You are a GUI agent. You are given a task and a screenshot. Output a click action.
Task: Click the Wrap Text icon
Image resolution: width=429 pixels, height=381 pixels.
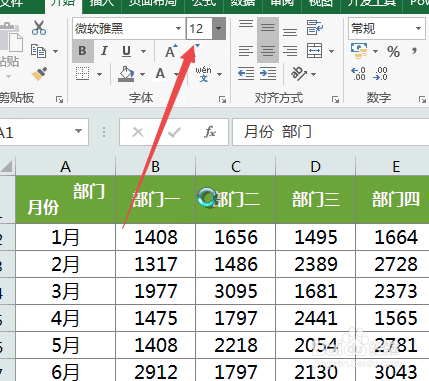(x=315, y=28)
